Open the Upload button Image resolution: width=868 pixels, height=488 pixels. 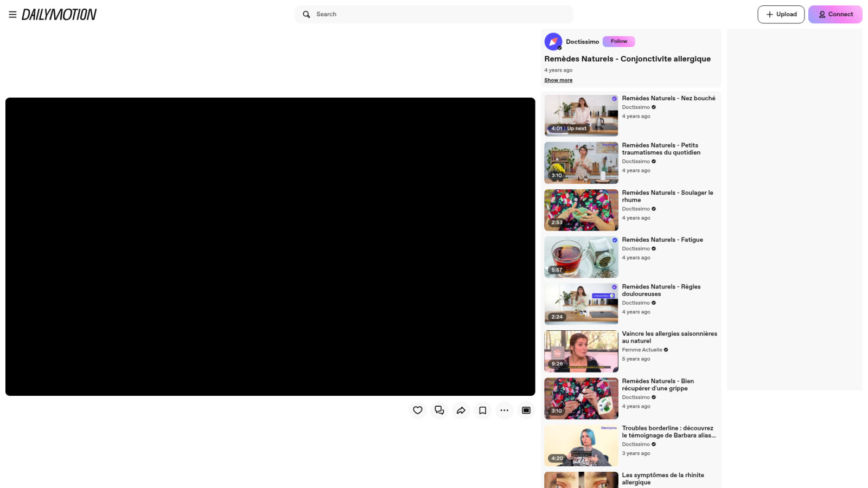[x=781, y=15]
